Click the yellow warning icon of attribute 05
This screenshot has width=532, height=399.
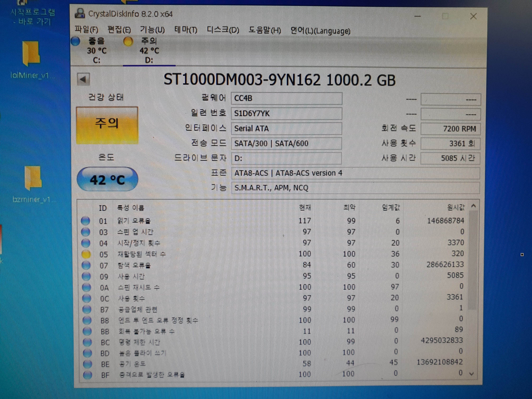pyautogui.click(x=86, y=254)
